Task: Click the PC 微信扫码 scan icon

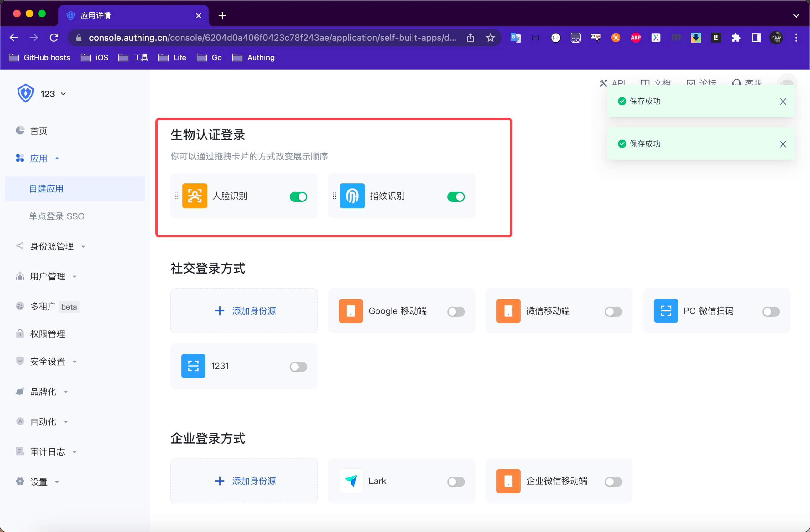Action: pos(666,311)
